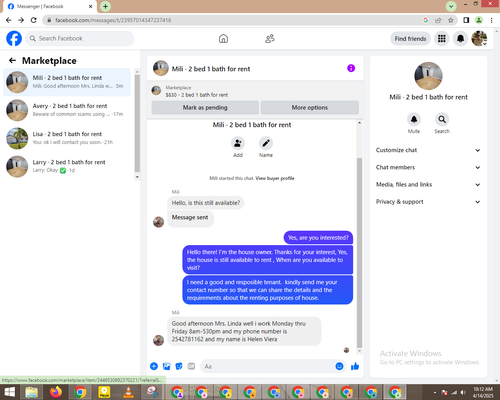500x400 pixels.
Task: Choose a GIF in composer
Action: (191, 366)
